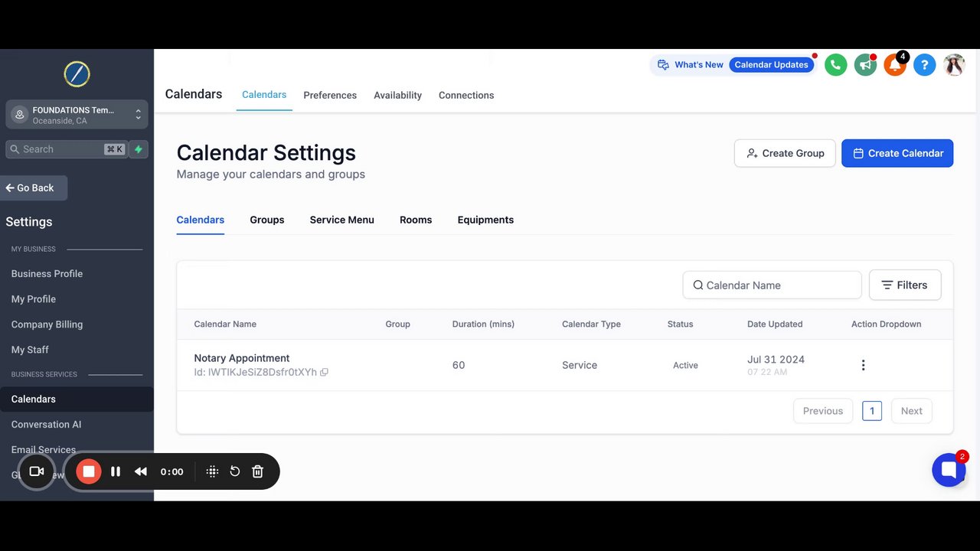Click the Jul 31 2024 date cell
Viewport: 980px width, 551px height.
click(x=776, y=359)
